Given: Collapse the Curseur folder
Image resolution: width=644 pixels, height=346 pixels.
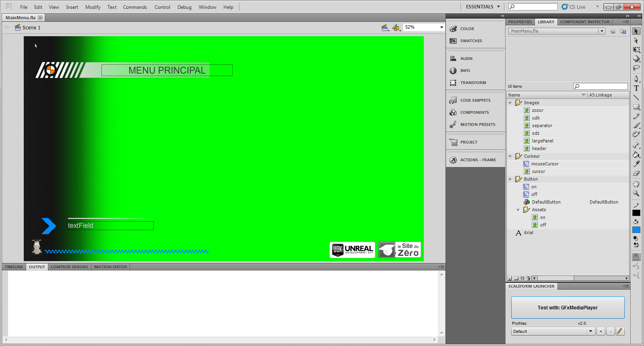Looking at the screenshot, I should [510, 157].
